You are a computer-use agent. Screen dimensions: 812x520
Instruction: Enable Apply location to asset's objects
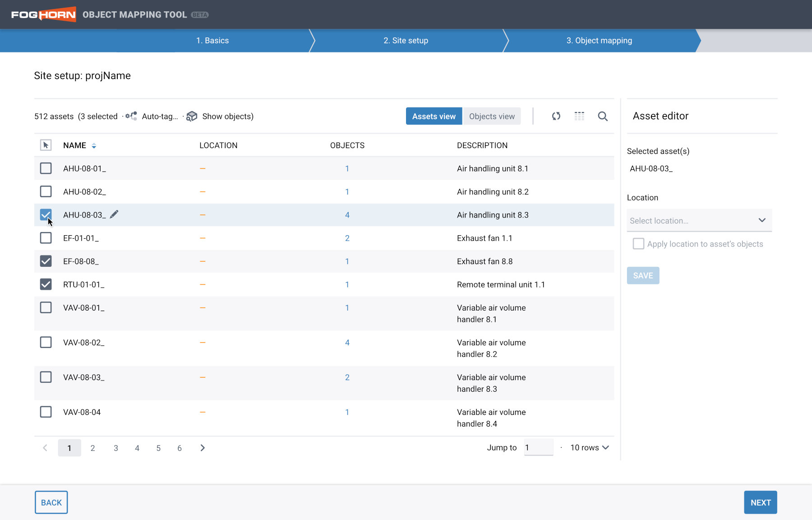click(638, 244)
